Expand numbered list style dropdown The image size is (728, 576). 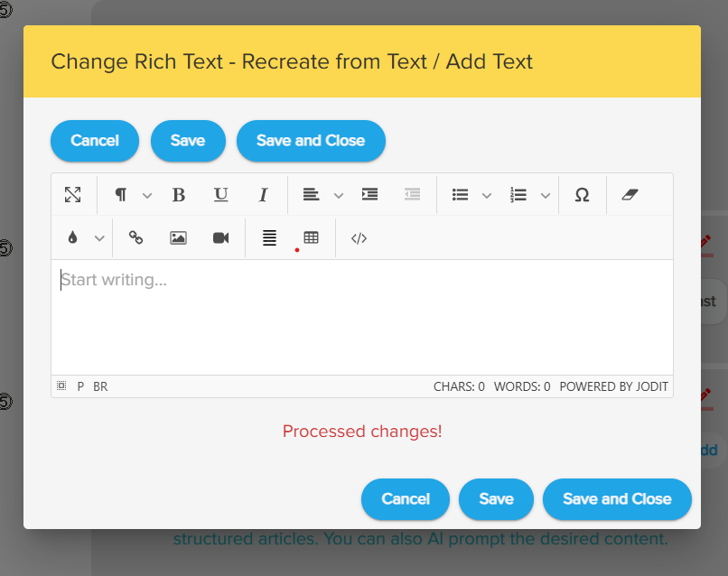pos(546,195)
